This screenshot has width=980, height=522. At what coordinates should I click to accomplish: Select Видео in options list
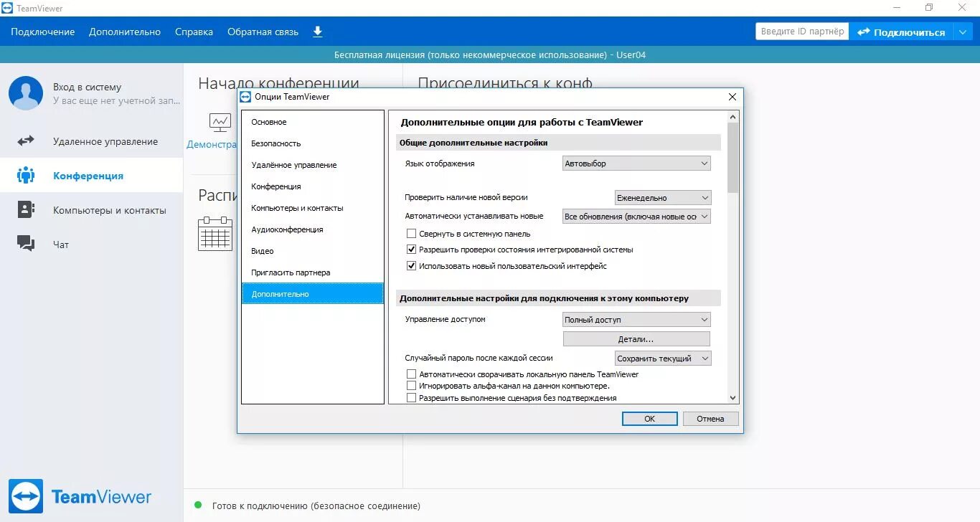313,251
